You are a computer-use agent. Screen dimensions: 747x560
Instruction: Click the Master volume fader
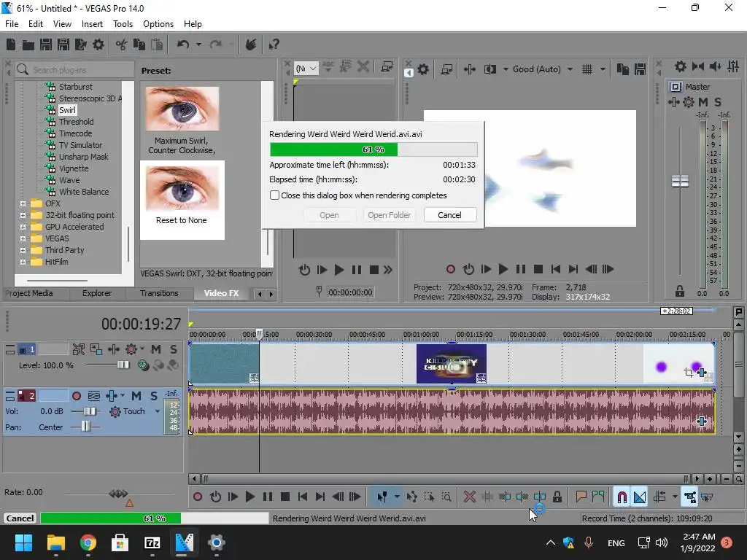pyautogui.click(x=680, y=181)
